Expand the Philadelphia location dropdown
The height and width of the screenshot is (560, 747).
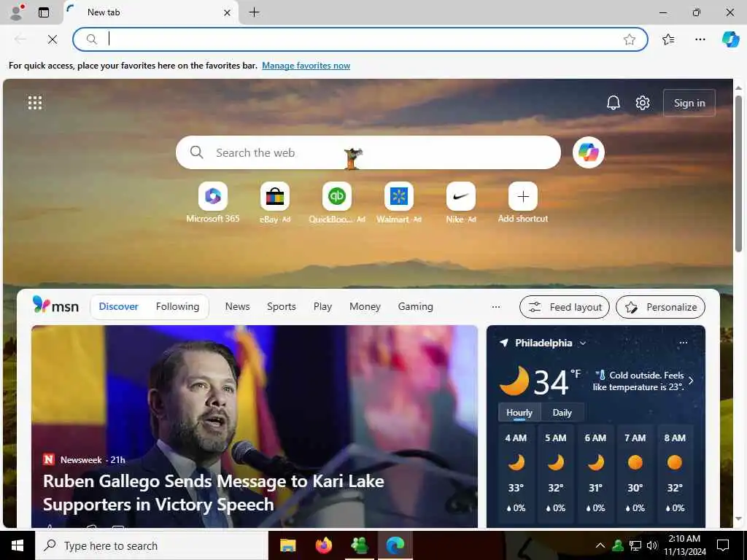pos(583,343)
